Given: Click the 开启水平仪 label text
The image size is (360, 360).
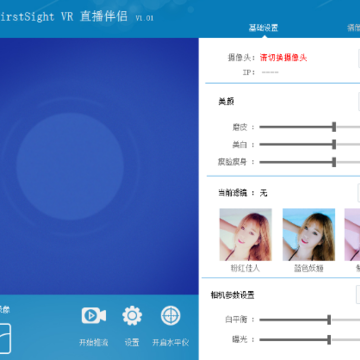Looking at the screenshot, I should point(171,342).
